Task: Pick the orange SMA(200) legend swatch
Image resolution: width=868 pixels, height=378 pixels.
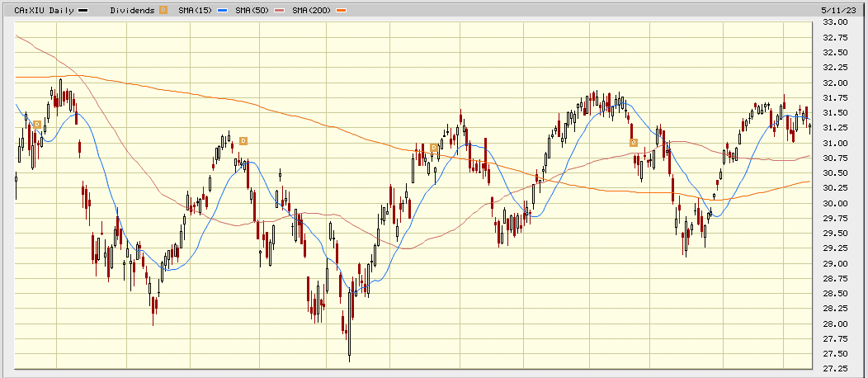Action: [x=342, y=10]
